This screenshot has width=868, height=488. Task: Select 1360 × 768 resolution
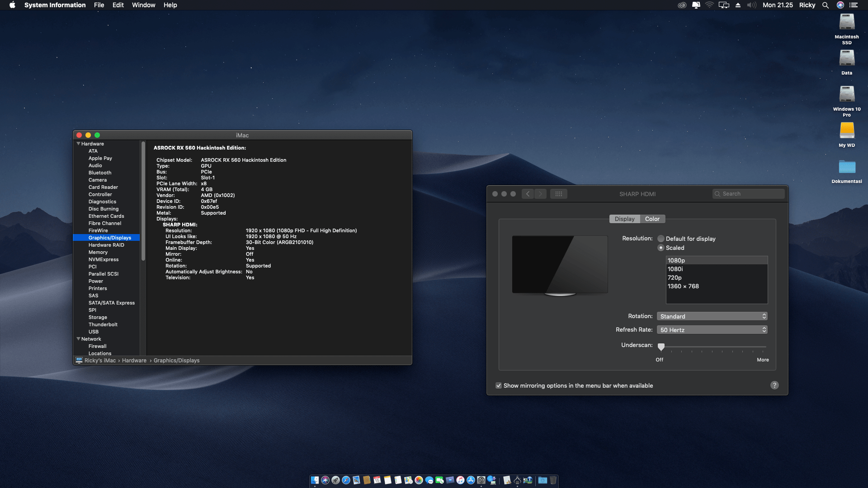pyautogui.click(x=717, y=286)
